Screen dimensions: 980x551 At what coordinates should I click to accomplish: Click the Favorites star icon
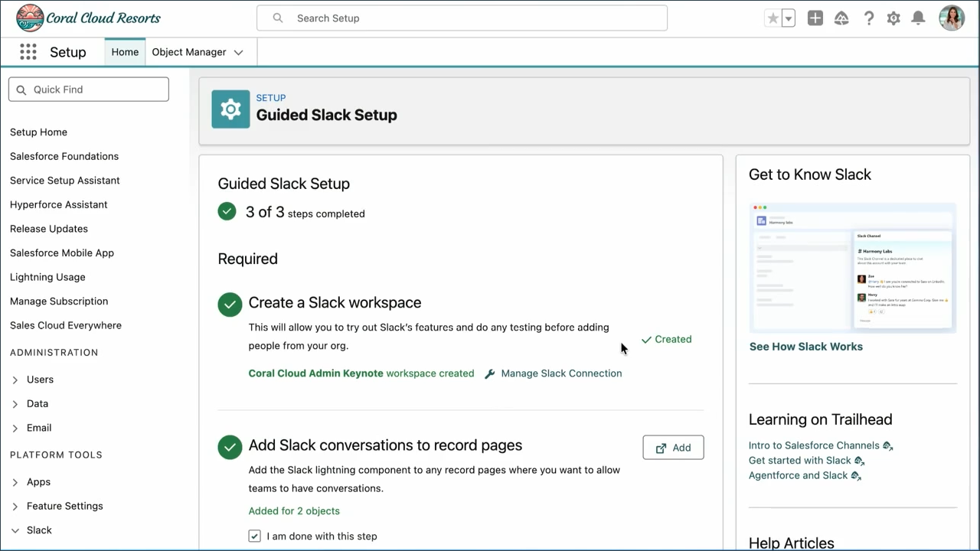pos(773,18)
